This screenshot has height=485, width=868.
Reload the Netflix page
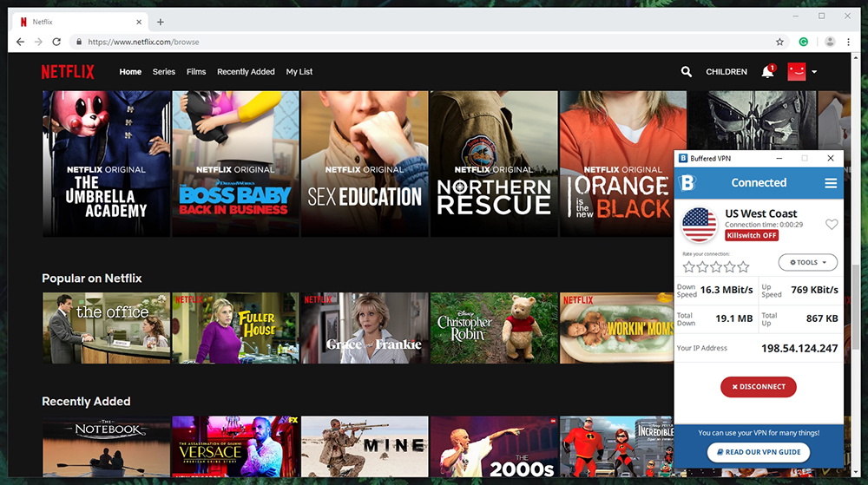click(56, 42)
